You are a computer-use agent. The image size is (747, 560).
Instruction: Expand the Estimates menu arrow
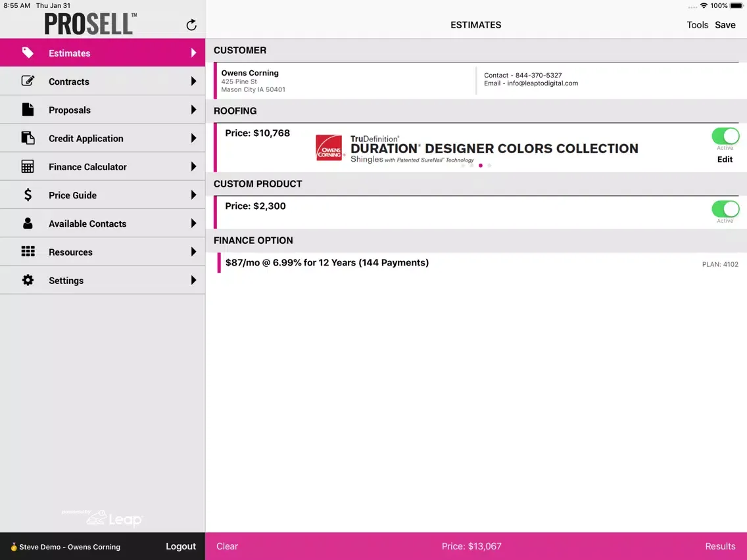tap(193, 53)
